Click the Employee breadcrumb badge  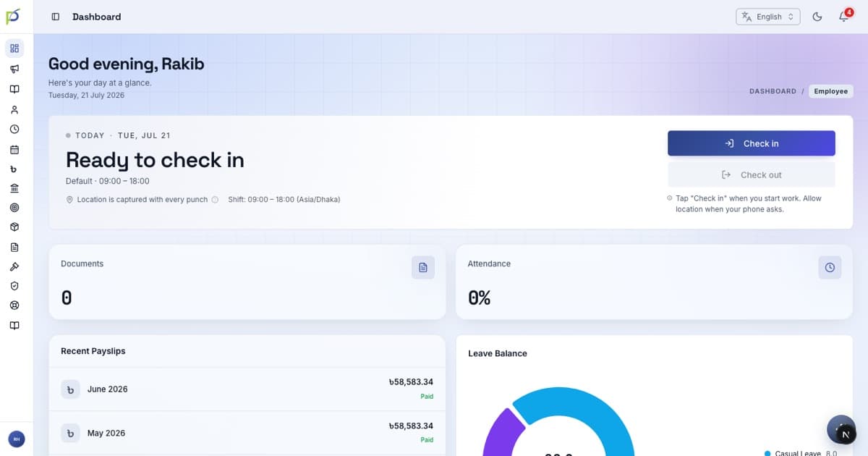click(x=830, y=91)
